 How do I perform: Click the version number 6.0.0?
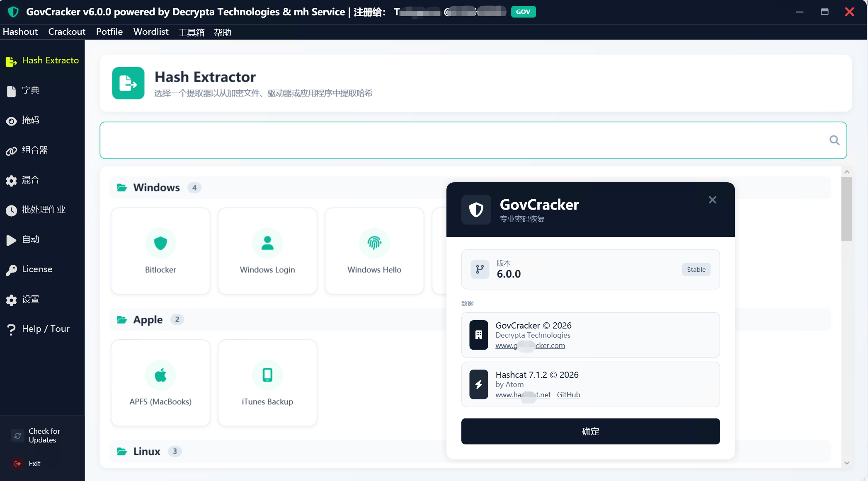(509, 274)
